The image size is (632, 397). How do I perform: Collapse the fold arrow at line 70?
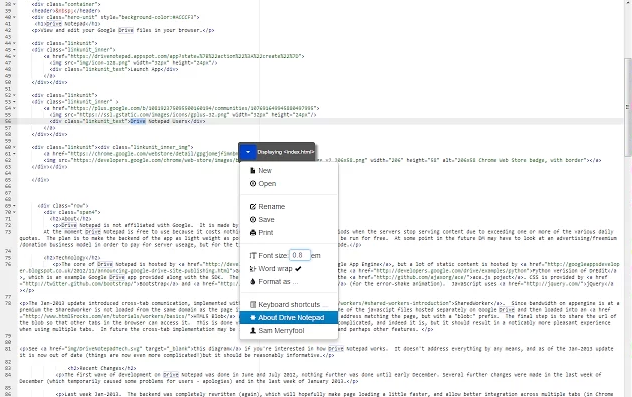(x=15, y=212)
